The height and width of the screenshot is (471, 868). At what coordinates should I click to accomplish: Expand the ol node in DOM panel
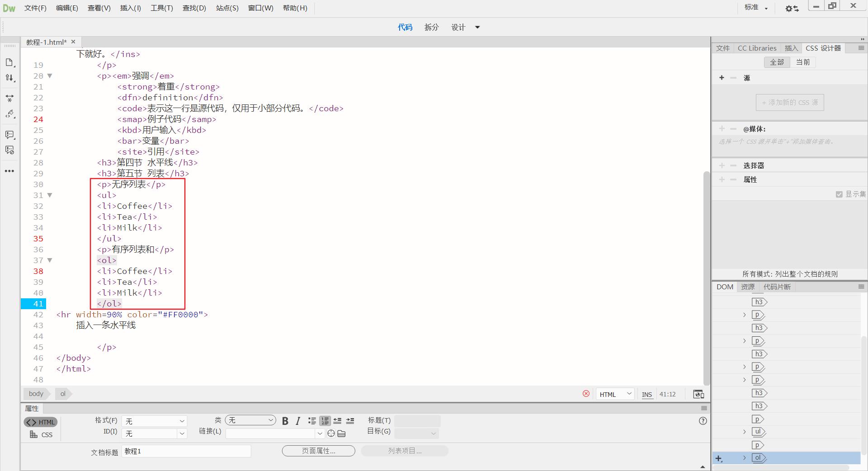tap(744, 458)
